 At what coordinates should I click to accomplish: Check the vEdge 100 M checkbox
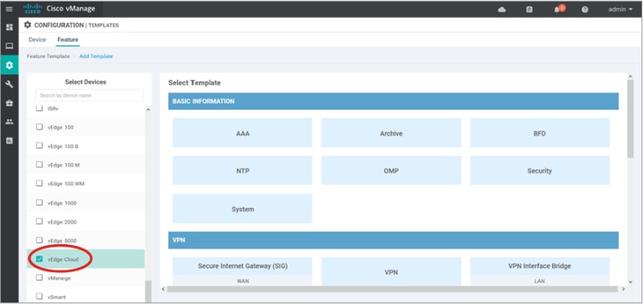(39, 165)
